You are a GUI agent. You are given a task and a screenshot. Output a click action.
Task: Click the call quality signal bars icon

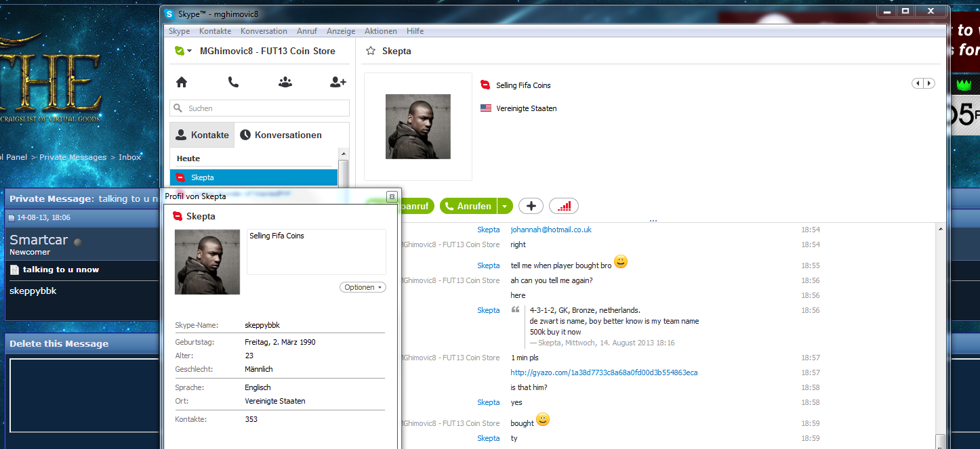point(564,206)
